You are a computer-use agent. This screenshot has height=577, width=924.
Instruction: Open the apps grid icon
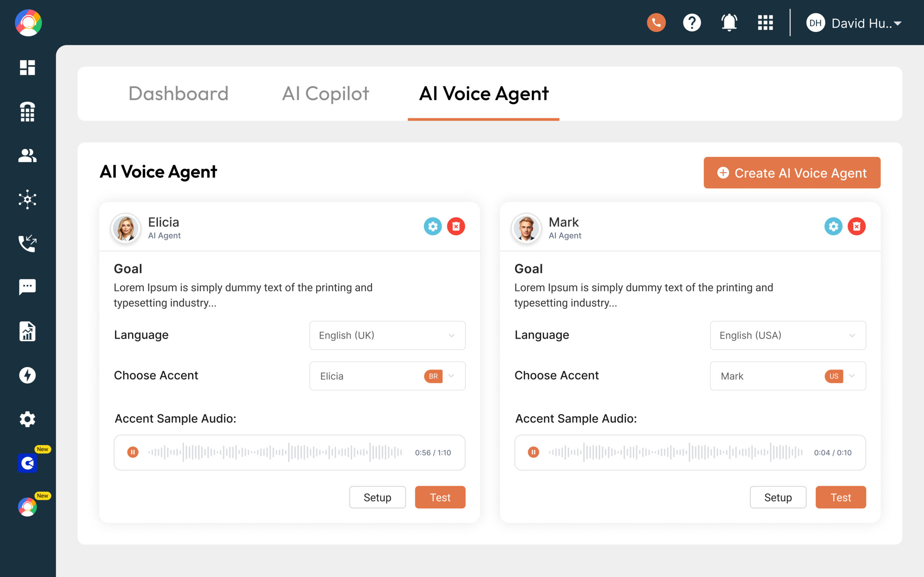tap(765, 23)
